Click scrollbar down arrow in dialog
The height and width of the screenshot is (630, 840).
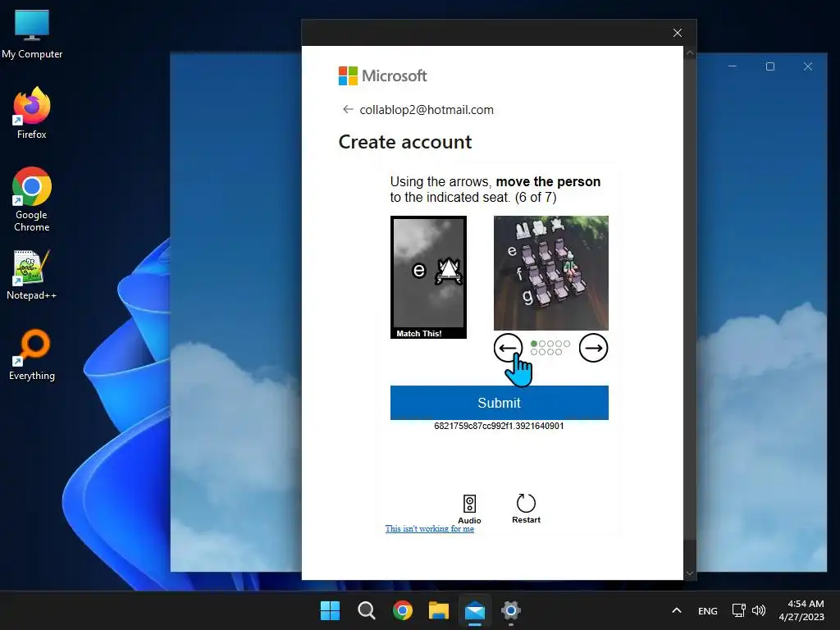pyautogui.click(x=690, y=573)
